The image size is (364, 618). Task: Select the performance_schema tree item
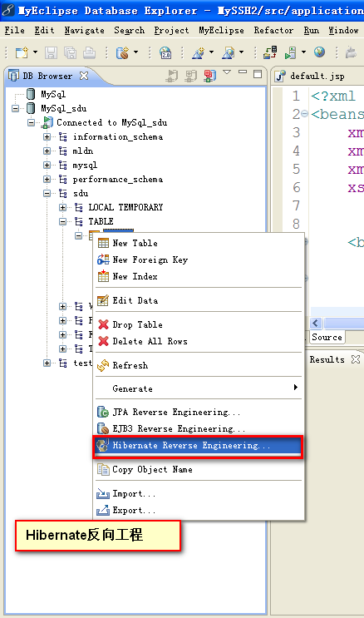(x=117, y=180)
